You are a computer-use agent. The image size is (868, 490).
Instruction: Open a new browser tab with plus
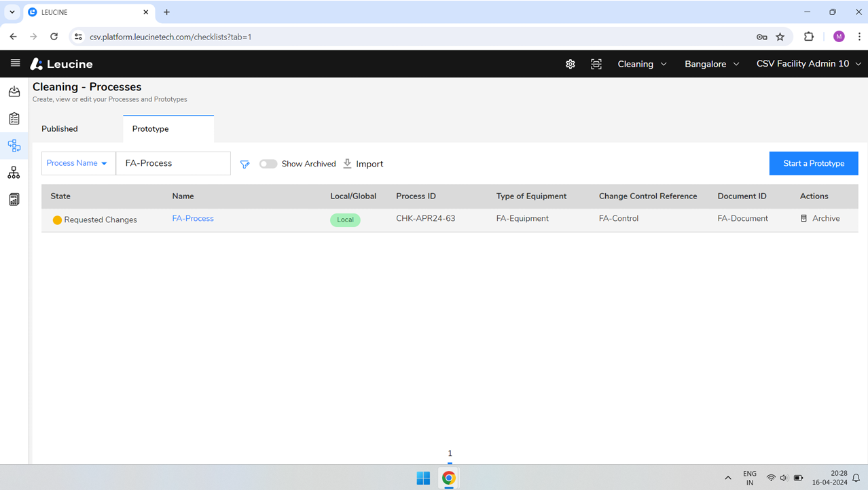[167, 12]
